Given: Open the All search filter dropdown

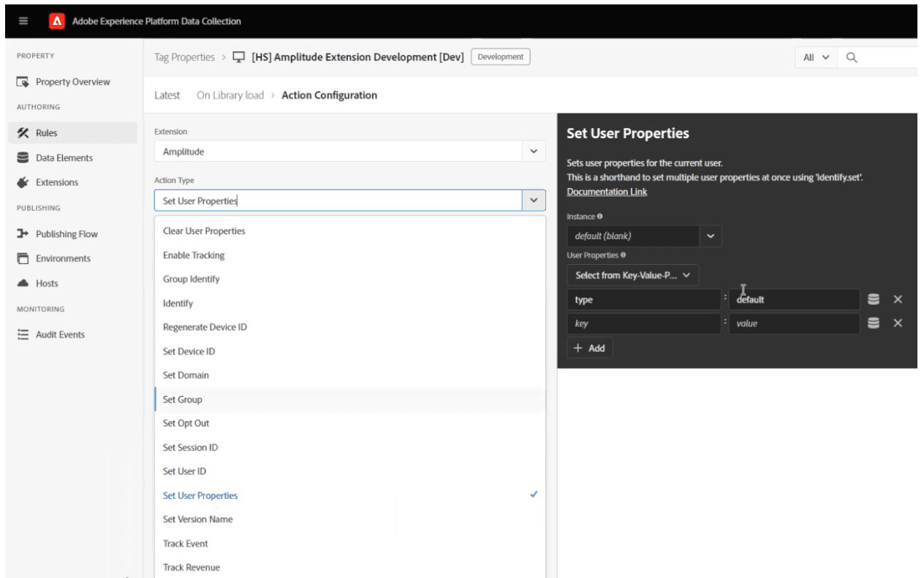Looking at the screenshot, I should click(812, 55).
